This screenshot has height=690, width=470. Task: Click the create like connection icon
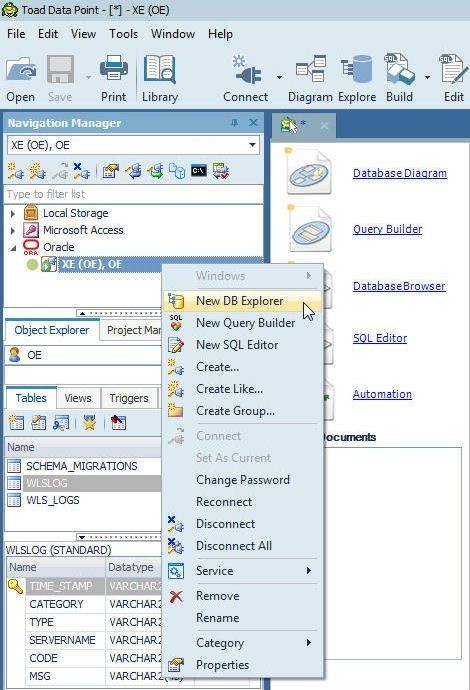pyautogui.click(x=37, y=171)
